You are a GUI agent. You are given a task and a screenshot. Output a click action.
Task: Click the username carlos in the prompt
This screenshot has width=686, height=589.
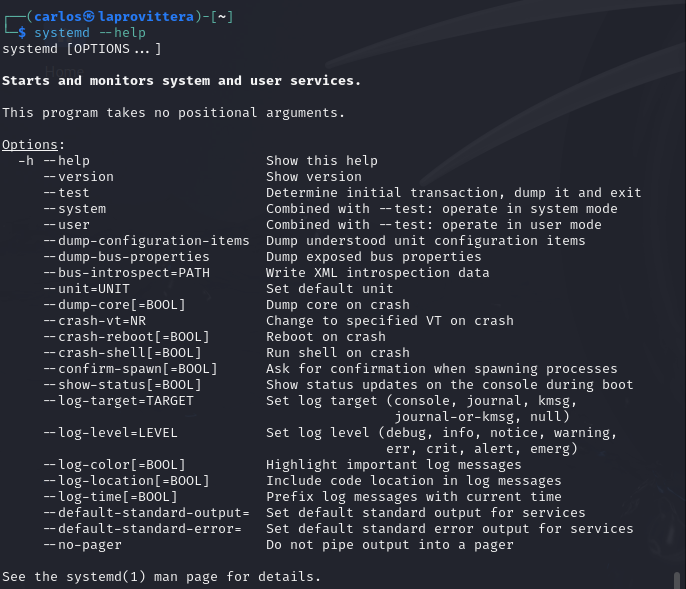pos(58,17)
